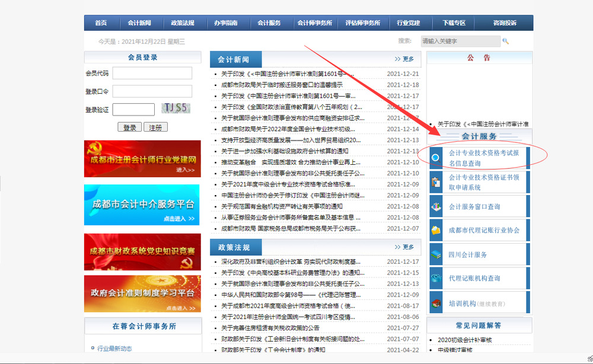Click the envelope icon for 成都市代理记账行业协会
Viewport: 593px width, 364px height.
coord(436,230)
